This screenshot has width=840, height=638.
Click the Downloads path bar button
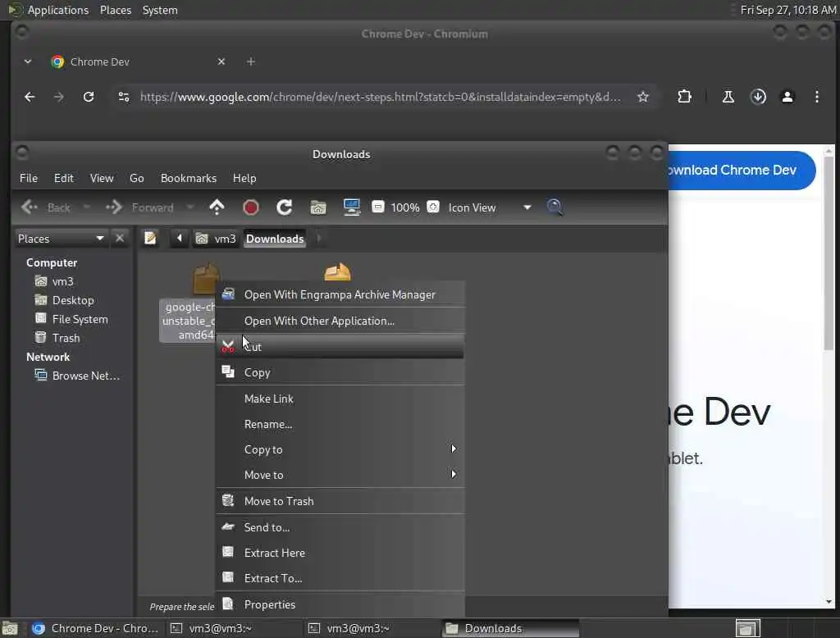[x=275, y=239]
